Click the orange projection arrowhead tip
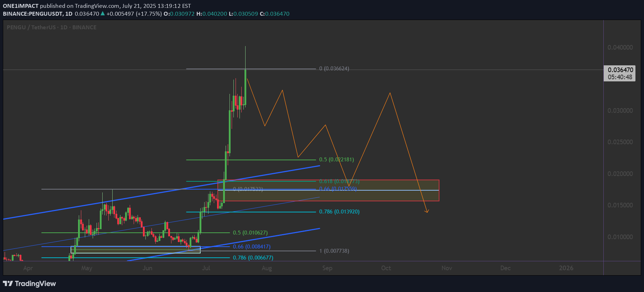The width and height of the screenshot is (644, 292). [x=427, y=212]
